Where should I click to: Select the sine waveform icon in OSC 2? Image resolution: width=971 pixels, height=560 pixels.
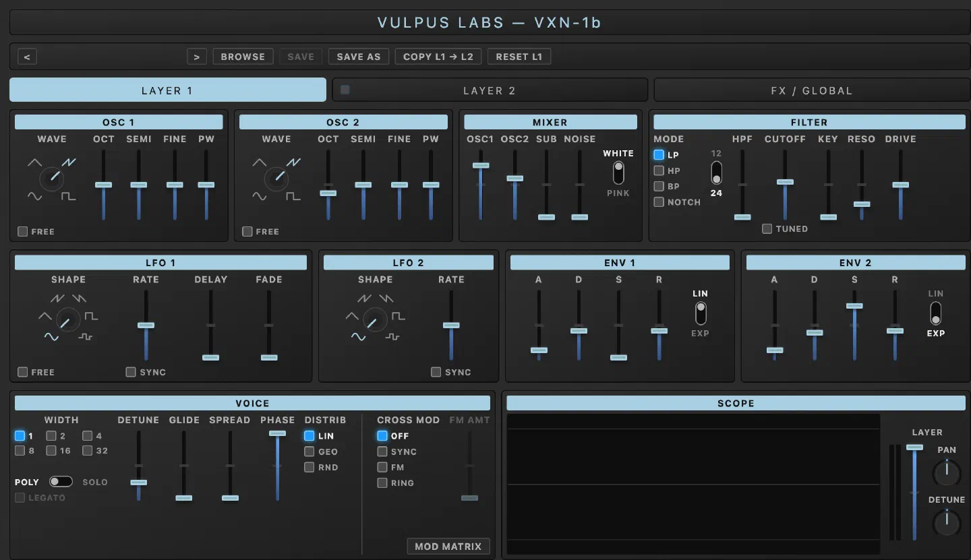(259, 196)
